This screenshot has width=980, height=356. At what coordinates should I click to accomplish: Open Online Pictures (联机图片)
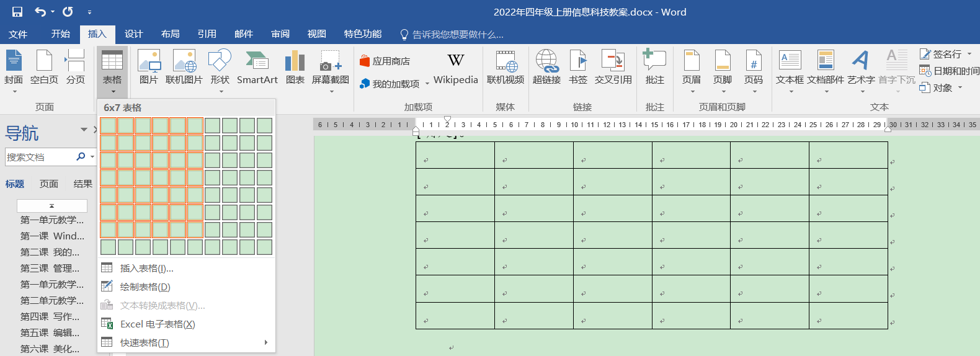pos(184,68)
